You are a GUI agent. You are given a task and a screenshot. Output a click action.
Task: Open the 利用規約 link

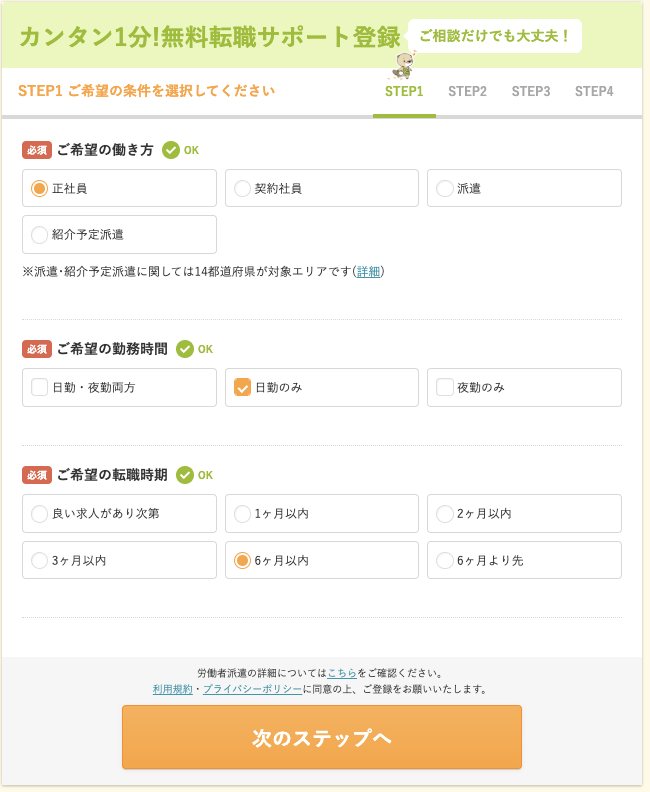click(x=173, y=689)
